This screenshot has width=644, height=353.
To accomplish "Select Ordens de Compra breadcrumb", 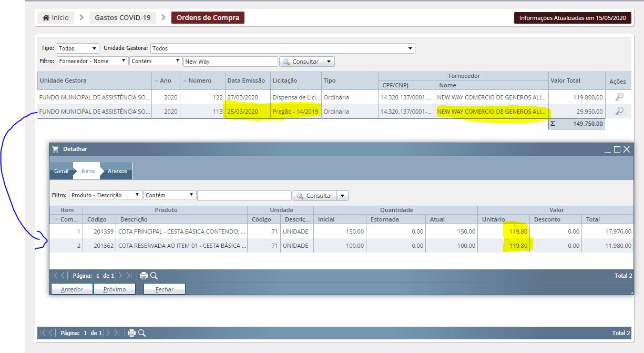I will (x=208, y=17).
